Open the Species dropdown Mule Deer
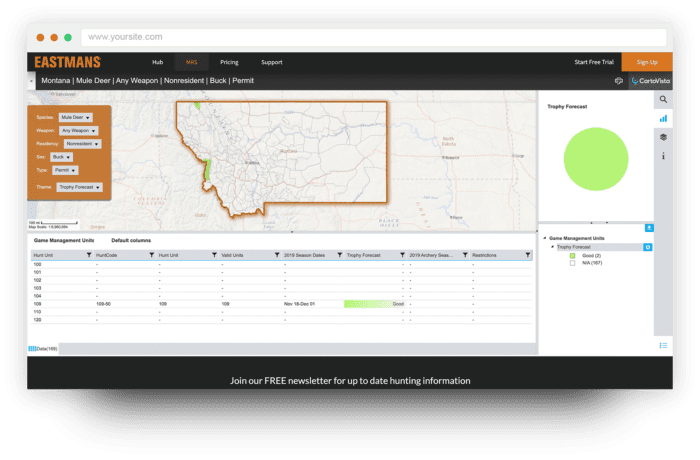The height and width of the screenshot is (460, 700). pos(75,117)
